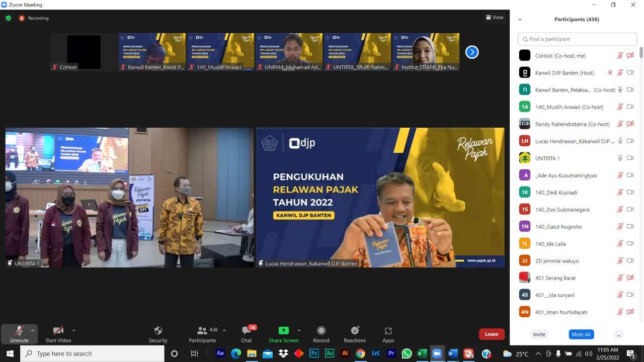
Task: Click the recording indicator on Kanwil DJP Banten row
Action: [x=610, y=72]
